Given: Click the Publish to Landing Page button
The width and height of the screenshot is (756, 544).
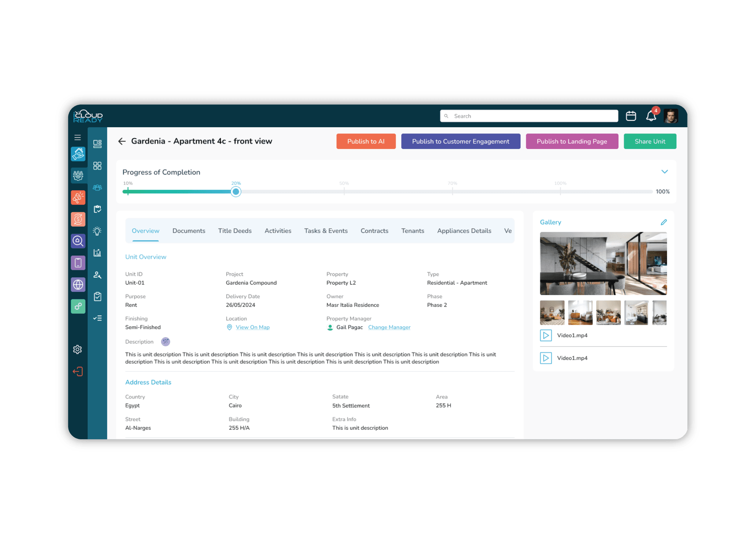Looking at the screenshot, I should 572,141.
